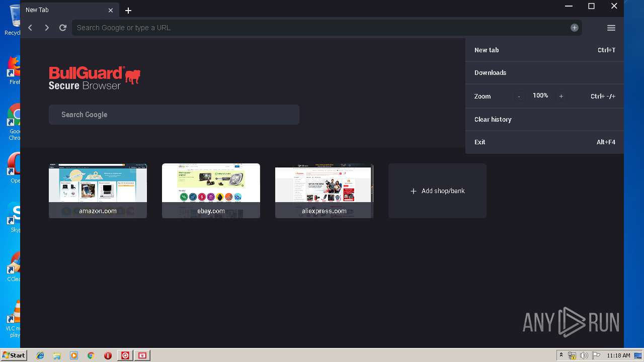Image resolution: width=644 pixels, height=362 pixels.
Task: Open the Windows Start menu
Action: 14,355
